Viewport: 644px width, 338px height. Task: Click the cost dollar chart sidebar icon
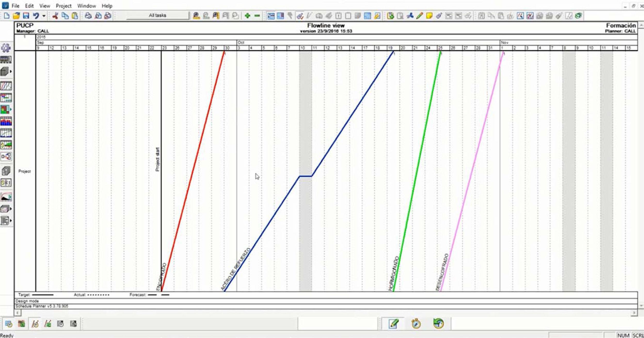[x=6, y=145]
